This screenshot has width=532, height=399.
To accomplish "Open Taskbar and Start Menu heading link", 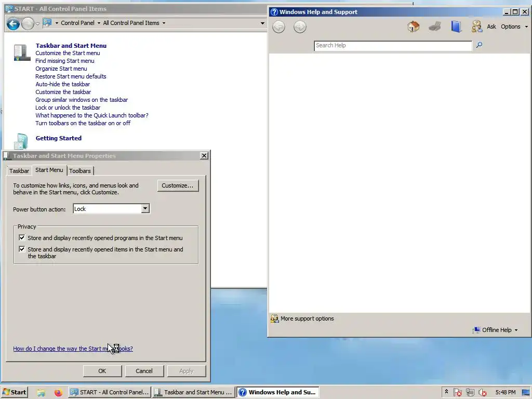I will (71, 46).
